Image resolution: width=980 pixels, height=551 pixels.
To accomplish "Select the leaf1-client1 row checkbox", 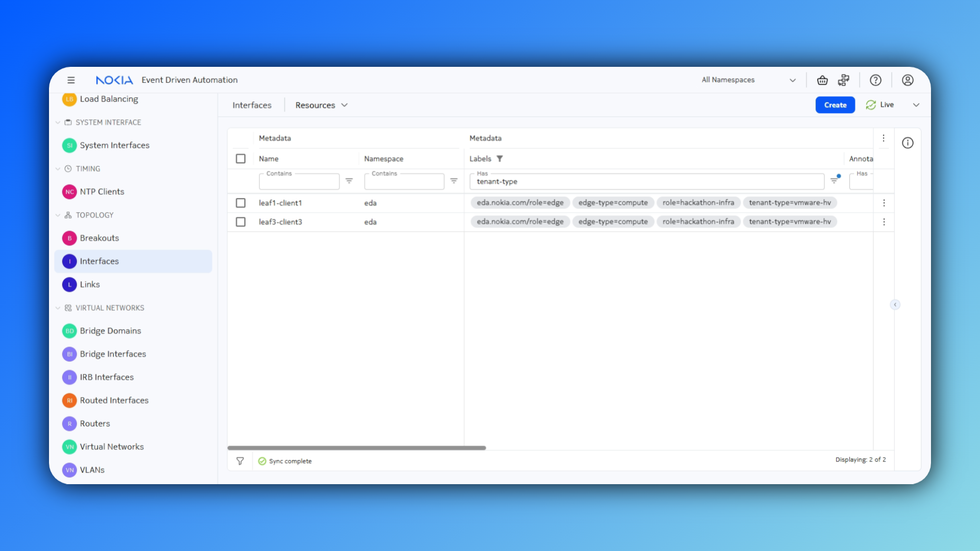I will point(241,203).
